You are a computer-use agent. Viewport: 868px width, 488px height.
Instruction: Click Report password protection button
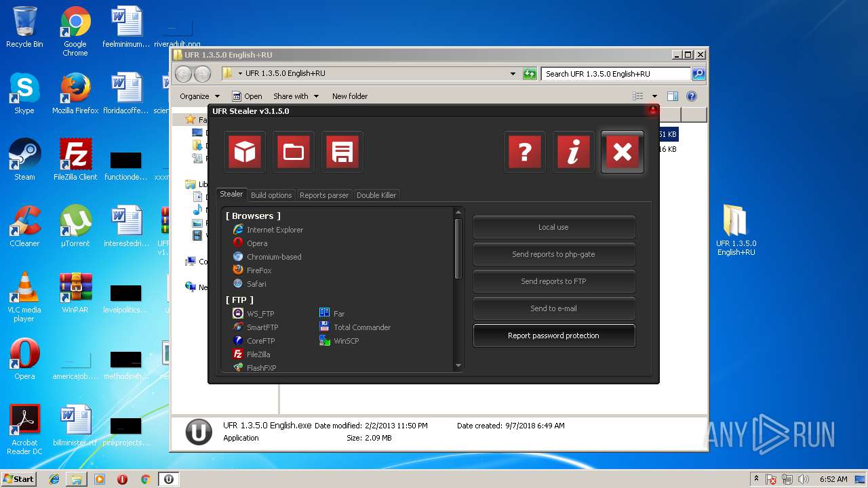tap(553, 335)
